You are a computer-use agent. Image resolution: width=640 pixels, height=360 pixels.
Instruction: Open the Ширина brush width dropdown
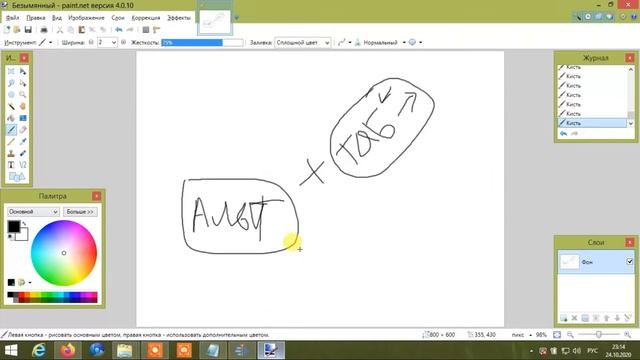point(113,42)
